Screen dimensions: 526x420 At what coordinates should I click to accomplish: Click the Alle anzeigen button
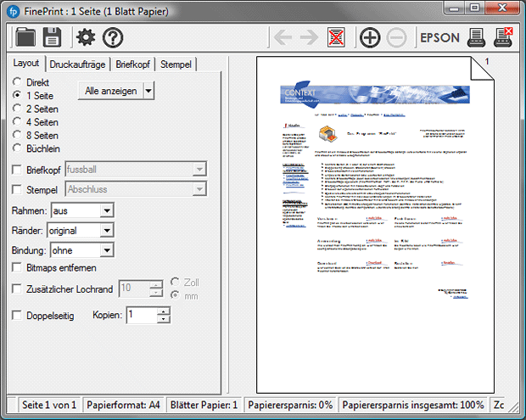pos(110,91)
